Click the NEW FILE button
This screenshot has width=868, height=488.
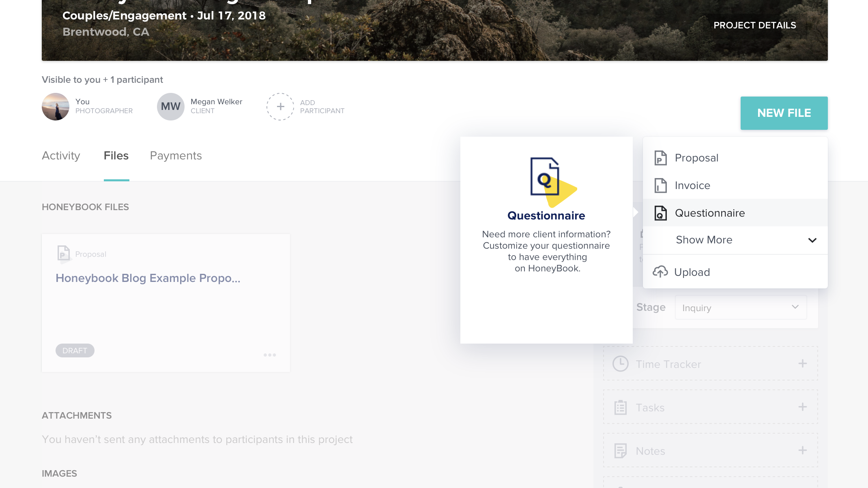784,113
